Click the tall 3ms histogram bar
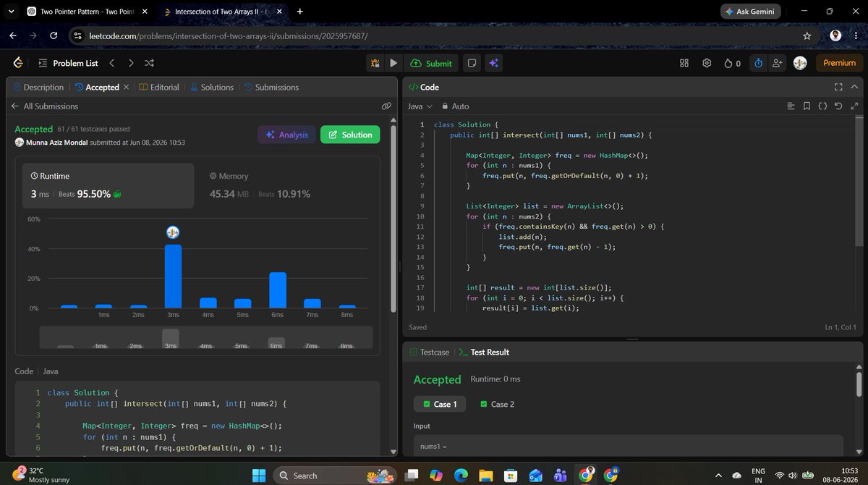 click(x=173, y=277)
